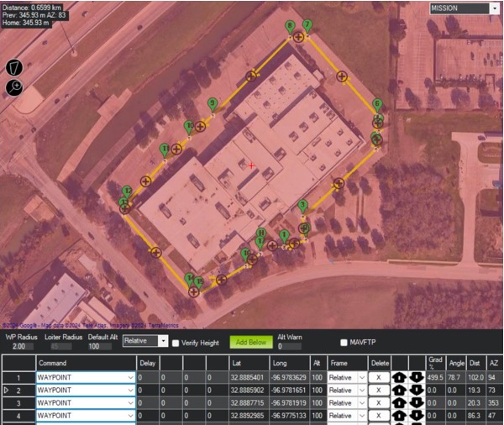Viewport: 504px width, 425px height.
Task: Delete waypoint 2 using its X button
Action: (380, 391)
